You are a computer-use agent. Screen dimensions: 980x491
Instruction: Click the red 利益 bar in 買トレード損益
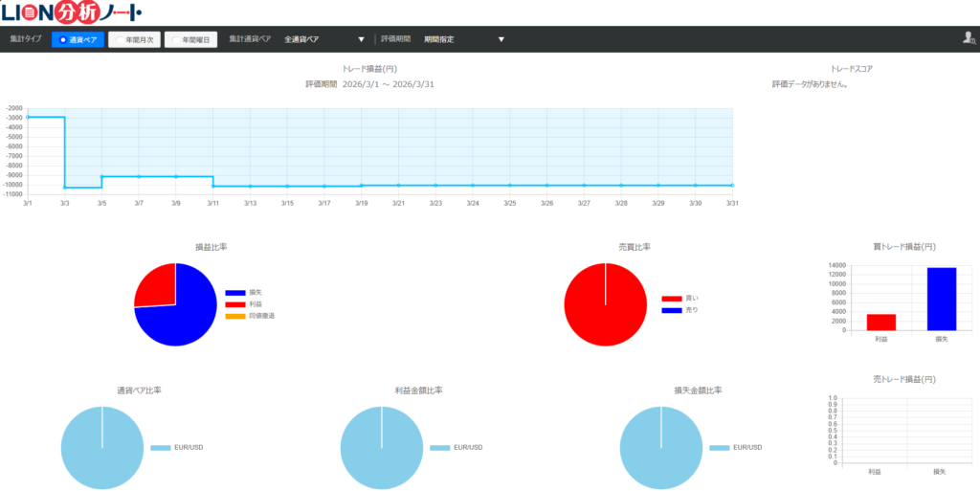click(880, 322)
